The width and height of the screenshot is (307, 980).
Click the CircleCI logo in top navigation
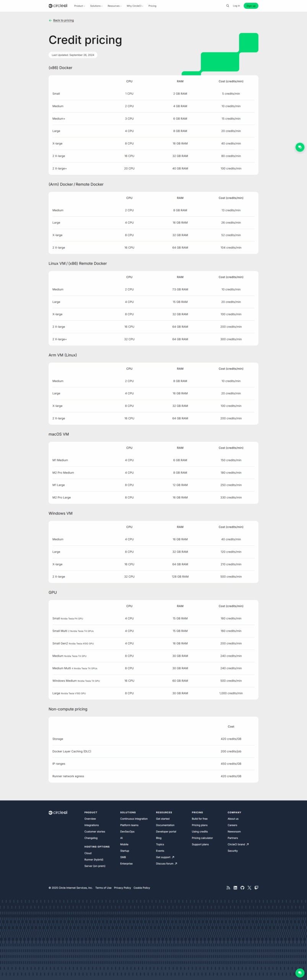click(58, 6)
